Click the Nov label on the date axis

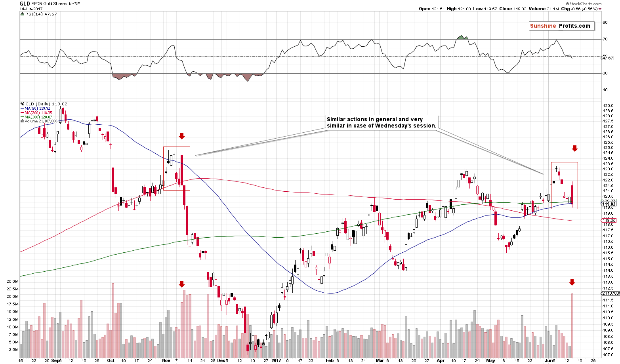click(166, 361)
